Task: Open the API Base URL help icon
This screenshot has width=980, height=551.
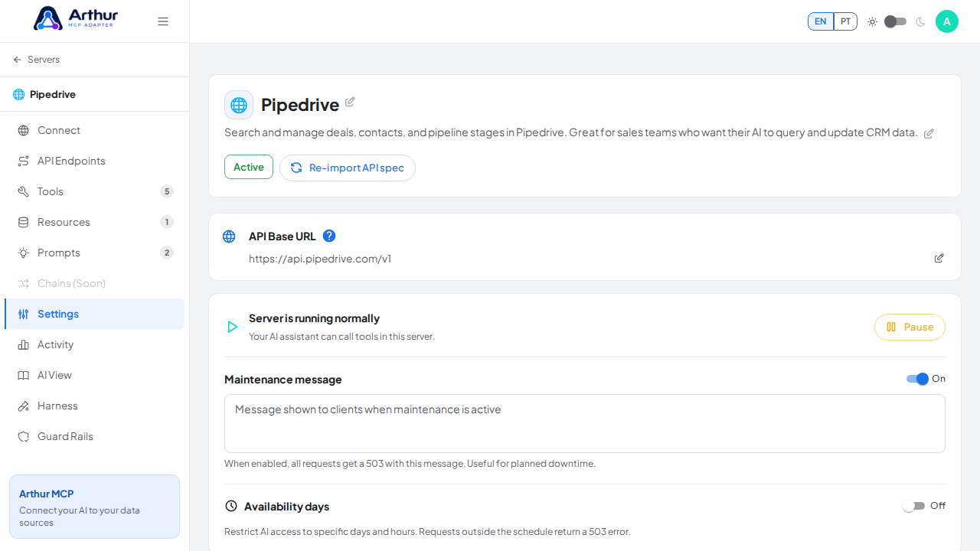Action: (x=329, y=236)
